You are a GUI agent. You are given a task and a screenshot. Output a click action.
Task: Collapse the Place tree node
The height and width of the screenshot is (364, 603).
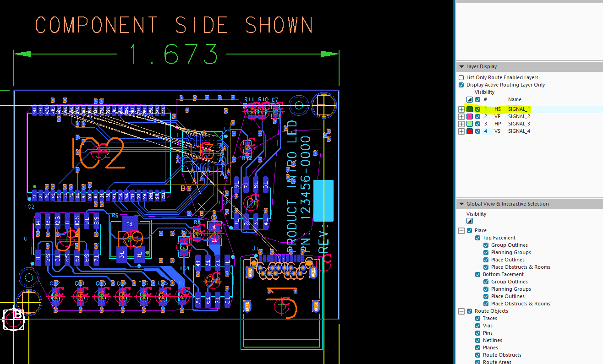pyautogui.click(x=461, y=231)
